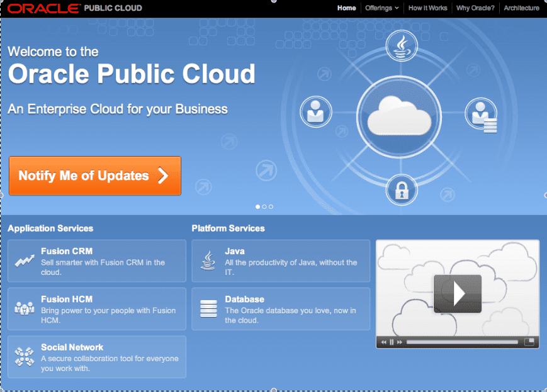Click the central cloud icon in hero graphic

[399, 117]
